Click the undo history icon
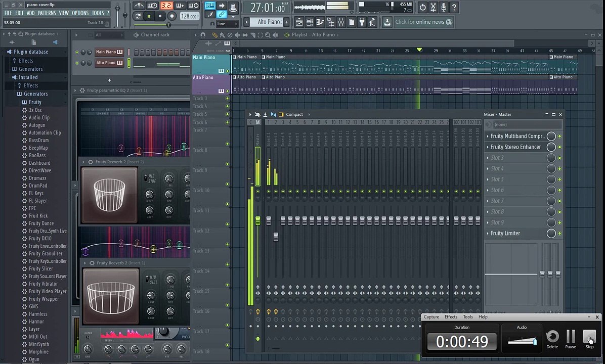605x364 pixels. coord(422,7)
